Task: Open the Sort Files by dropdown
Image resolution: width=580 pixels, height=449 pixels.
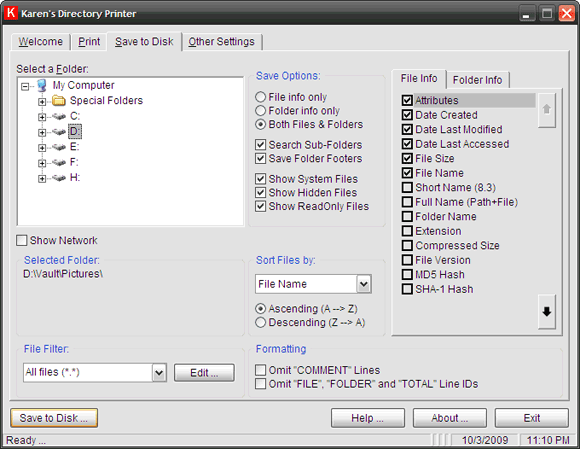Action: click(364, 284)
